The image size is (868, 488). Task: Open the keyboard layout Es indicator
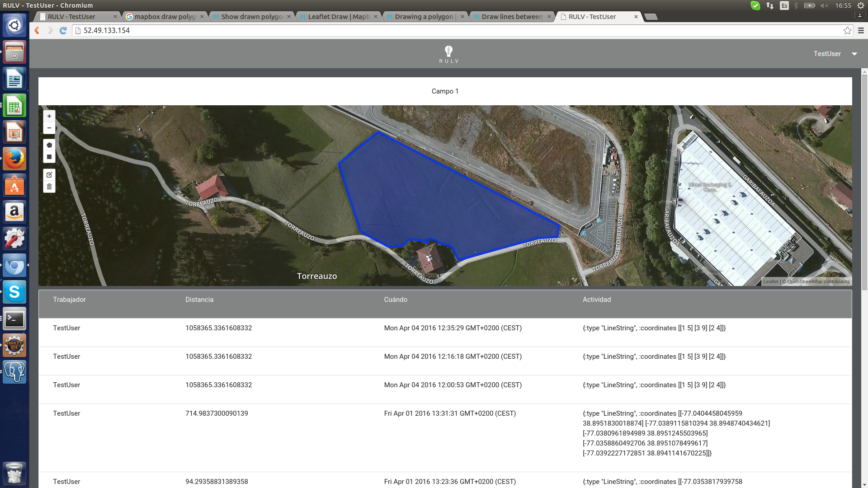point(784,5)
